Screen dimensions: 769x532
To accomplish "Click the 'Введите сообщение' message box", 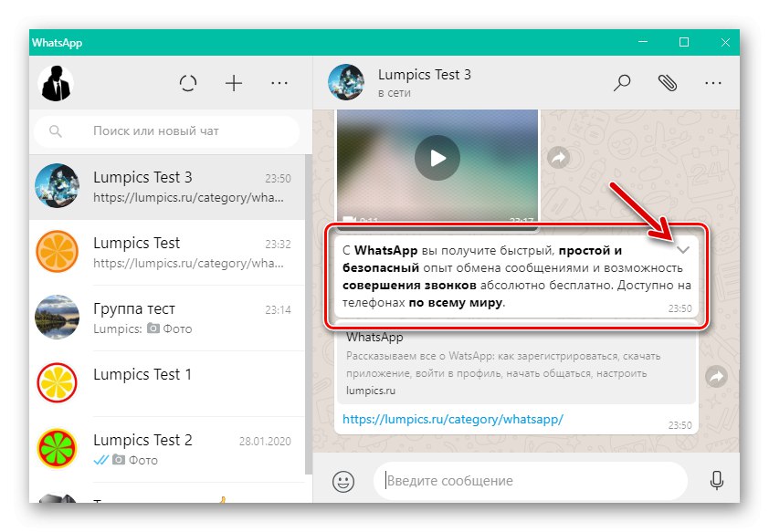I will pyautogui.click(x=531, y=481).
